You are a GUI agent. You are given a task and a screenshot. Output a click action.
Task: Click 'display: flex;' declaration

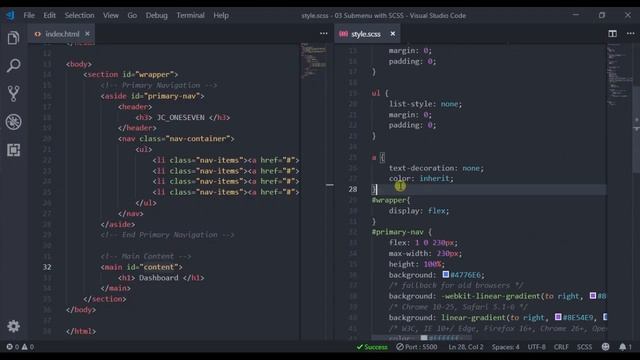tap(419, 211)
